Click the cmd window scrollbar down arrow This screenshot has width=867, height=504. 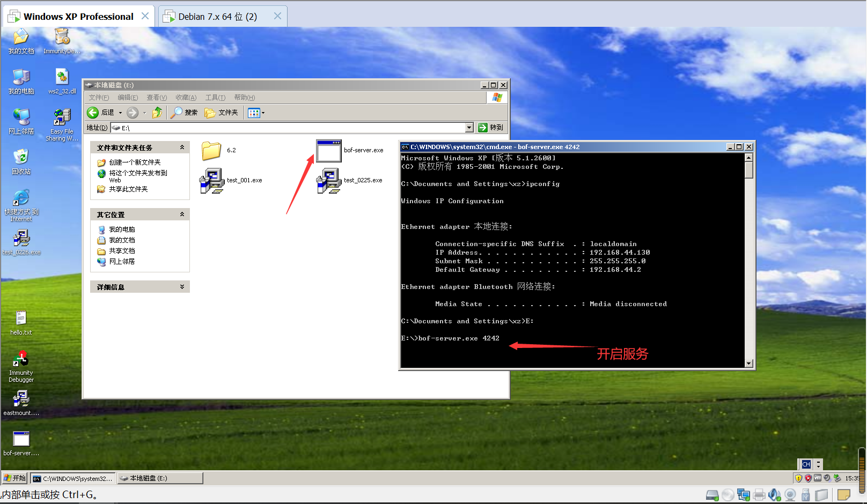[748, 364]
